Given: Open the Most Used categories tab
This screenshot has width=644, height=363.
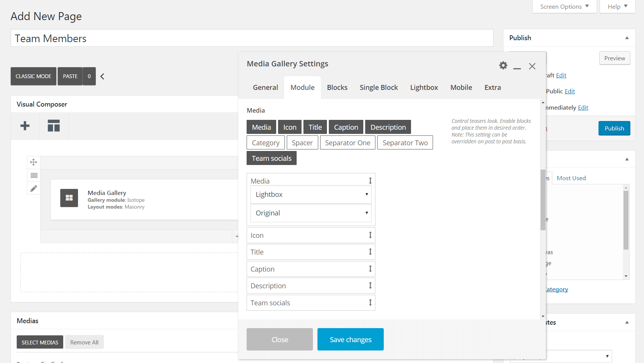Looking at the screenshot, I should 571,178.
